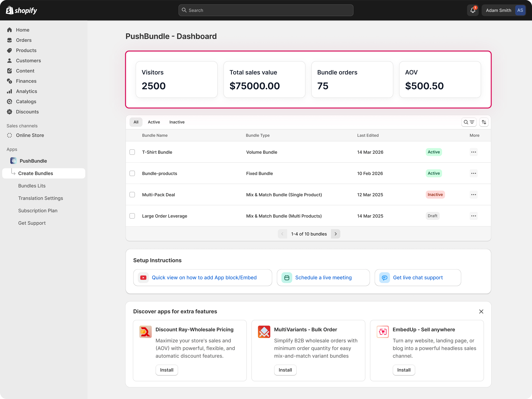Install Discount Ray-Wholesale Pricing app
This screenshot has width=532, height=399.
tap(167, 370)
